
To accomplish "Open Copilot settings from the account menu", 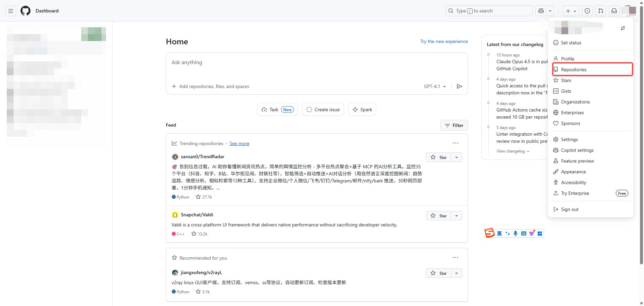I will click(x=577, y=150).
